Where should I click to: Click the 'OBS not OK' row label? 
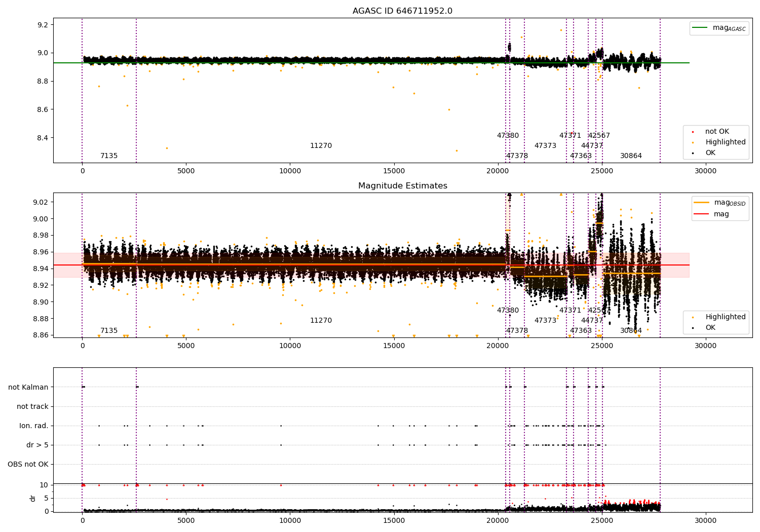tap(28, 464)
